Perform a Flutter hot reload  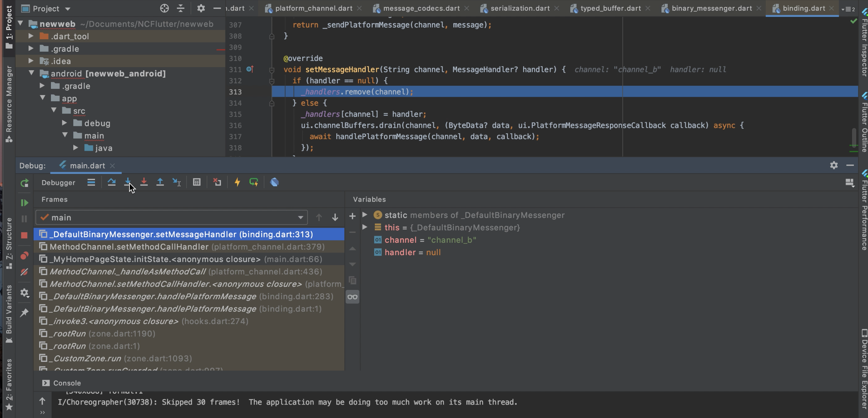tap(237, 182)
